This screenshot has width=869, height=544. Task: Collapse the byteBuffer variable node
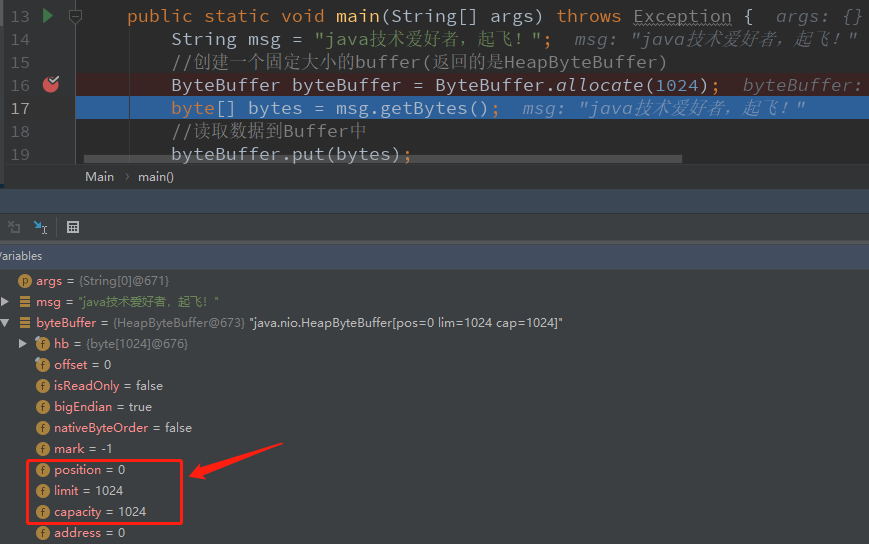[x=5, y=322]
